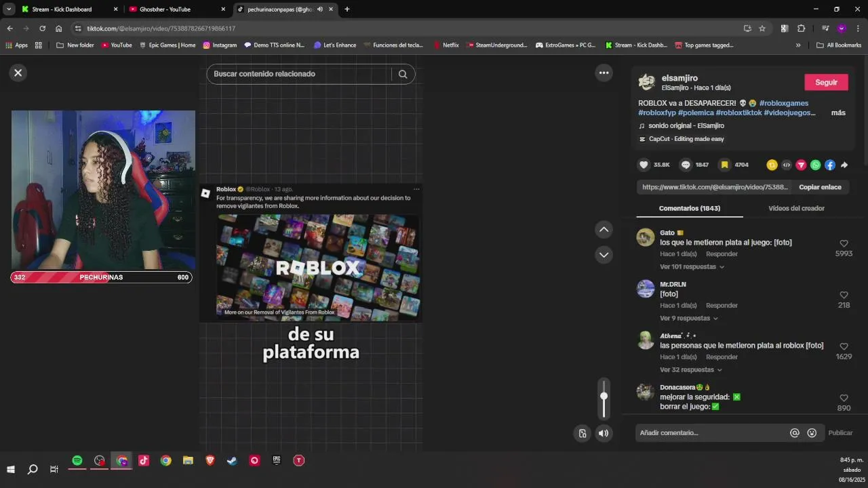The height and width of the screenshot is (488, 868).
Task: Open Instagram bookmark
Action: click(x=220, y=45)
